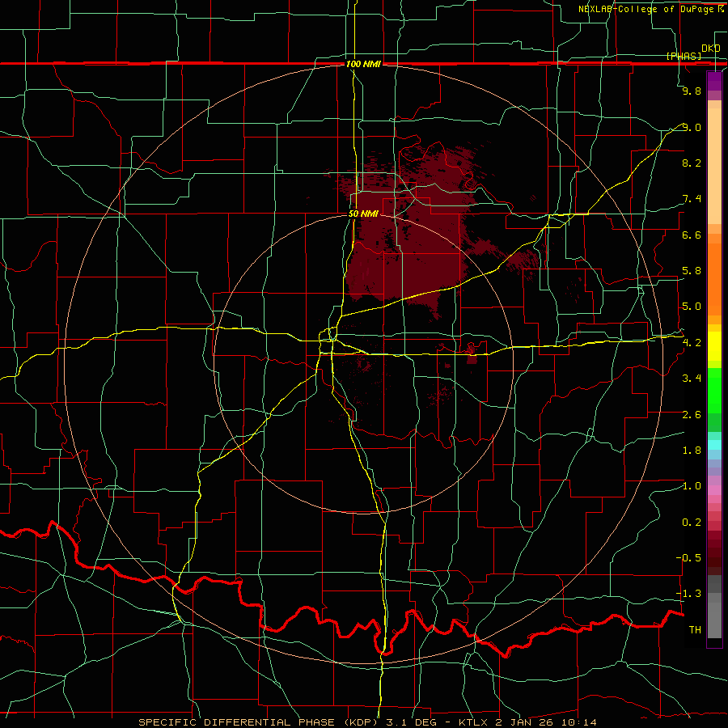Click the DKD unit label above the scale
728x728 pixels.
(711, 48)
